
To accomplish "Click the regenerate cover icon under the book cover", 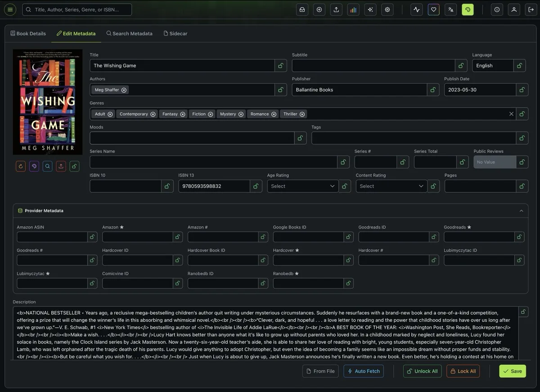I will coord(21,166).
